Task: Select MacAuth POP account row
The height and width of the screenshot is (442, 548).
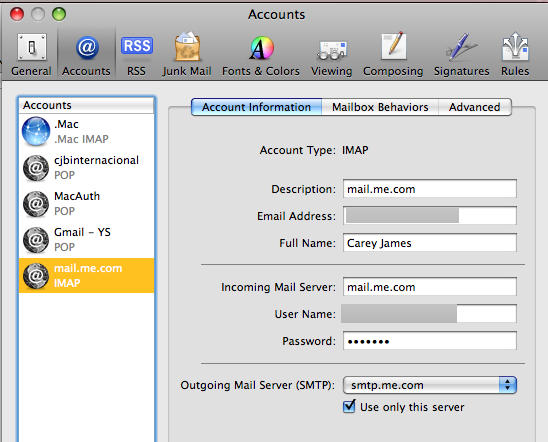Action: pos(86,204)
